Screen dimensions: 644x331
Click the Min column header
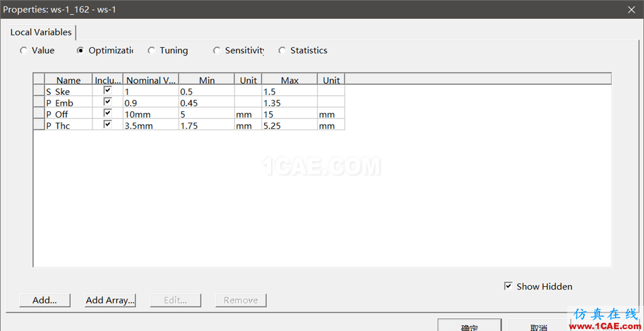[206, 79]
